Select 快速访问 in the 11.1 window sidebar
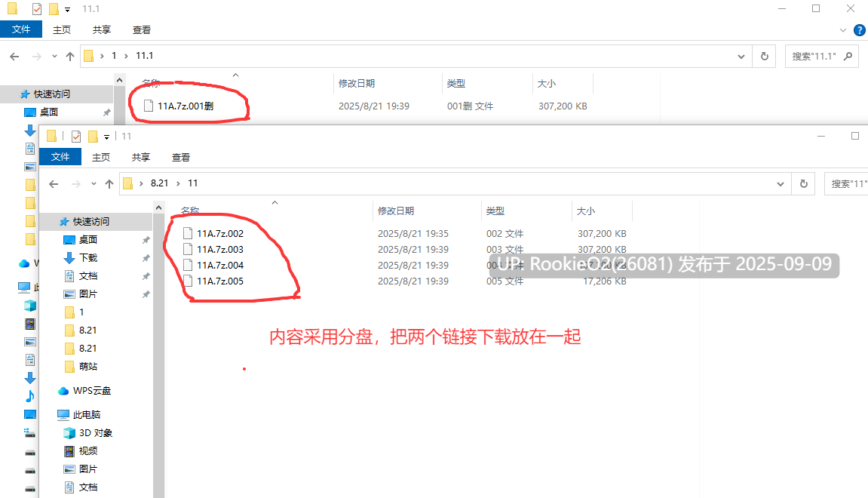Viewport: 868px width, 498px height. [x=52, y=94]
